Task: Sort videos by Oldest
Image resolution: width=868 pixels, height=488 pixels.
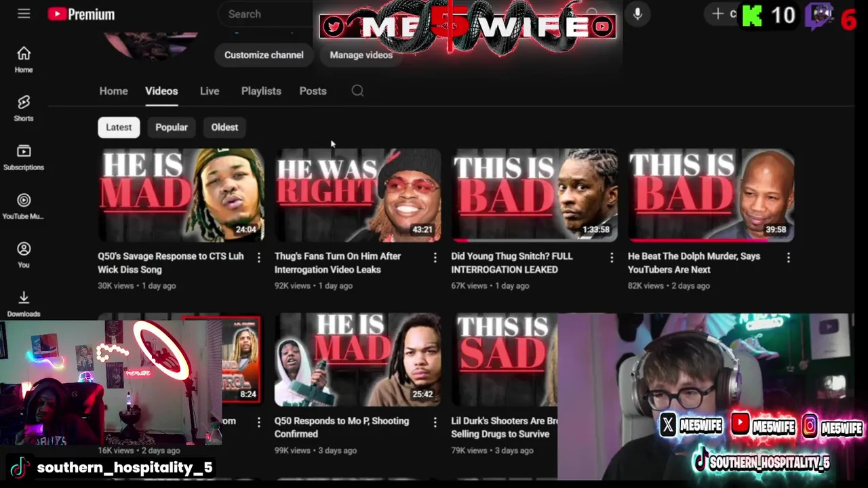Action: pos(224,127)
